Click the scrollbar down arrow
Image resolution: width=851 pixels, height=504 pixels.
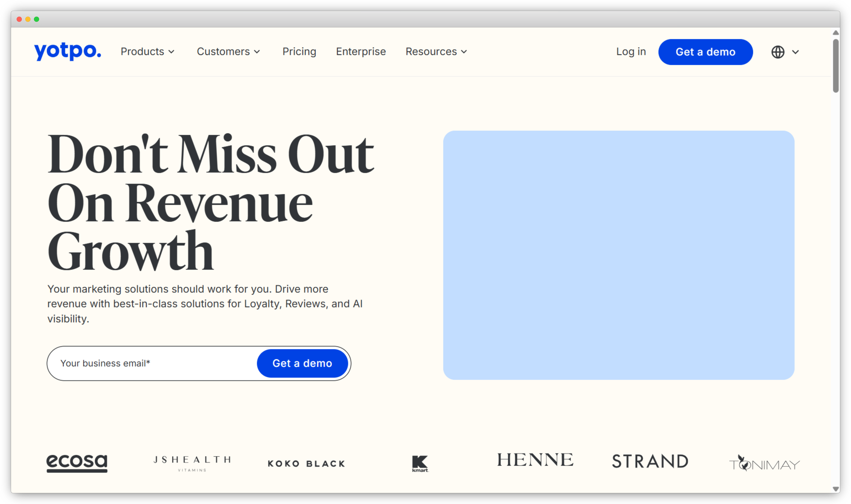coord(836,489)
